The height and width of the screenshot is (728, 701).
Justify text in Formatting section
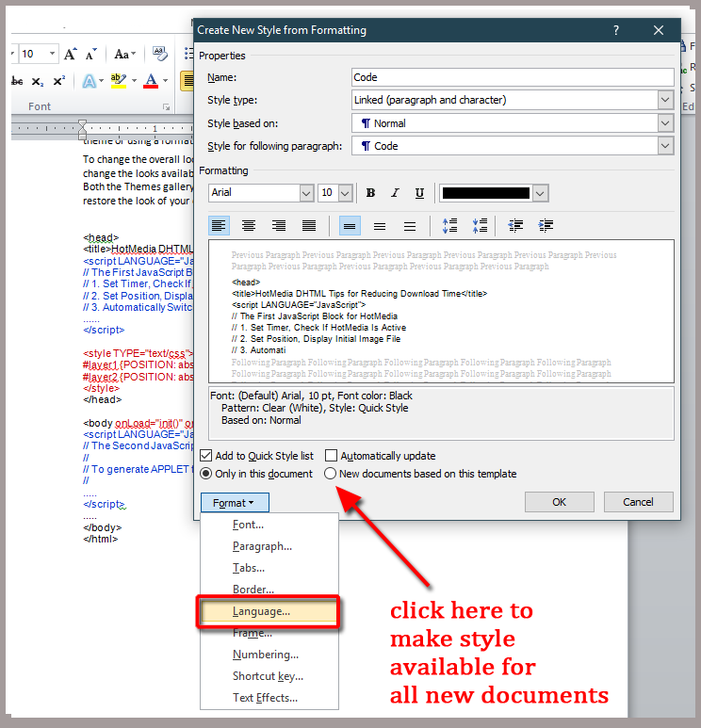309,226
